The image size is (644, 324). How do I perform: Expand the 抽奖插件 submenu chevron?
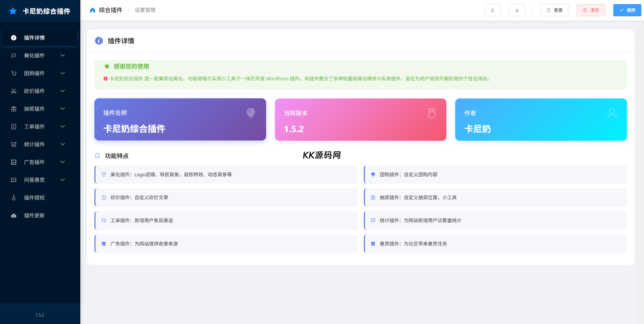(63, 109)
